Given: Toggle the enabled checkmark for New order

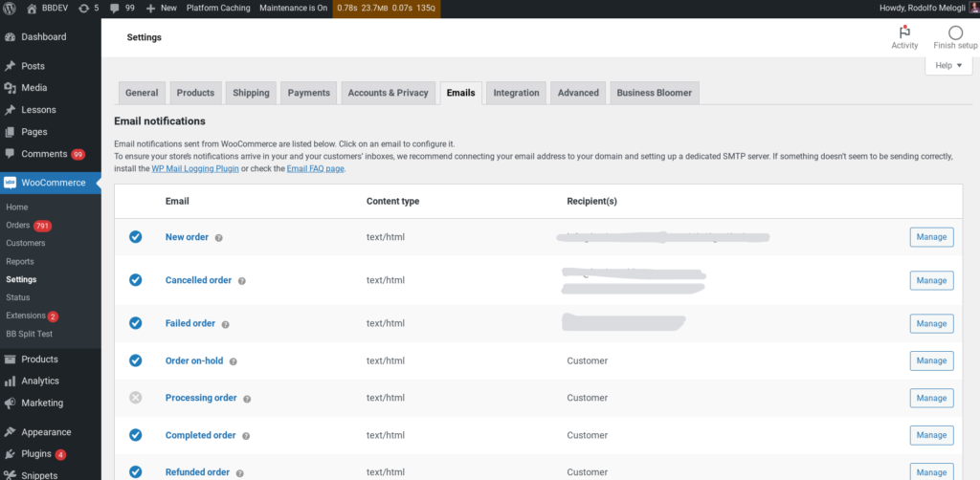Looking at the screenshot, I should coord(135,237).
